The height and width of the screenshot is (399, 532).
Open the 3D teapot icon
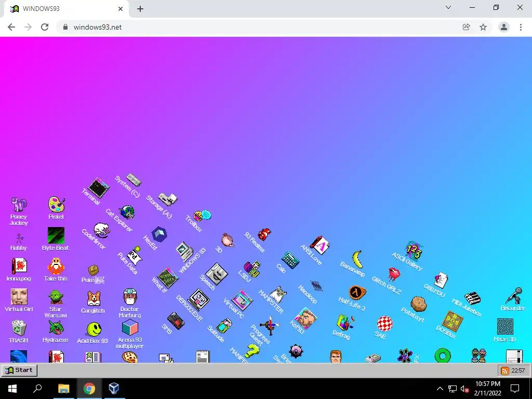(228, 240)
